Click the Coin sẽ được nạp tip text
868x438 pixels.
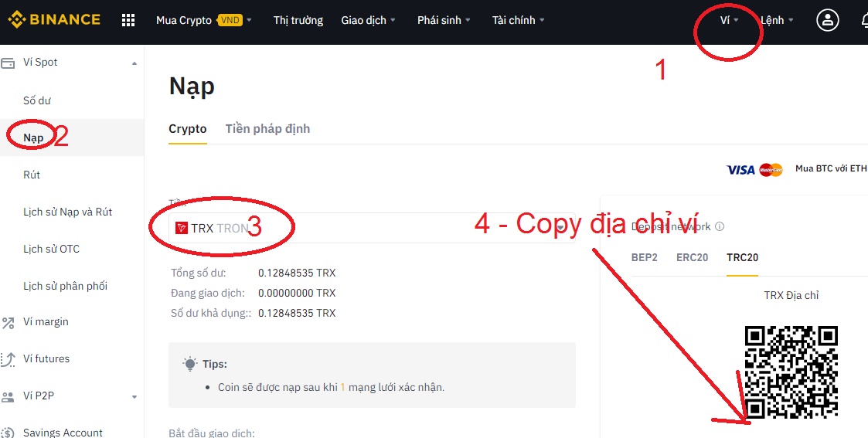[x=331, y=387]
